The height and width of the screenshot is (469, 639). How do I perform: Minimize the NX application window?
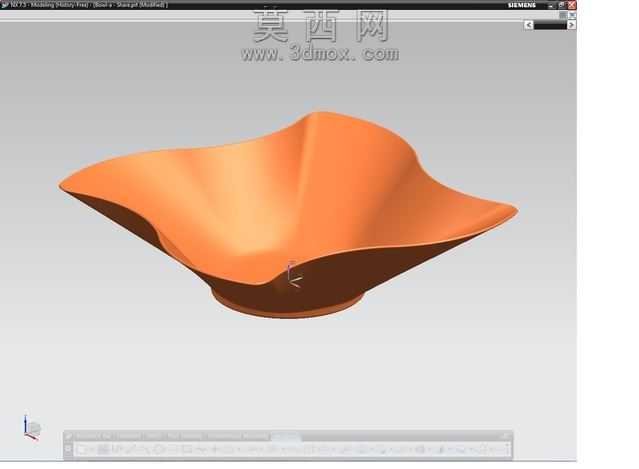point(551,5)
